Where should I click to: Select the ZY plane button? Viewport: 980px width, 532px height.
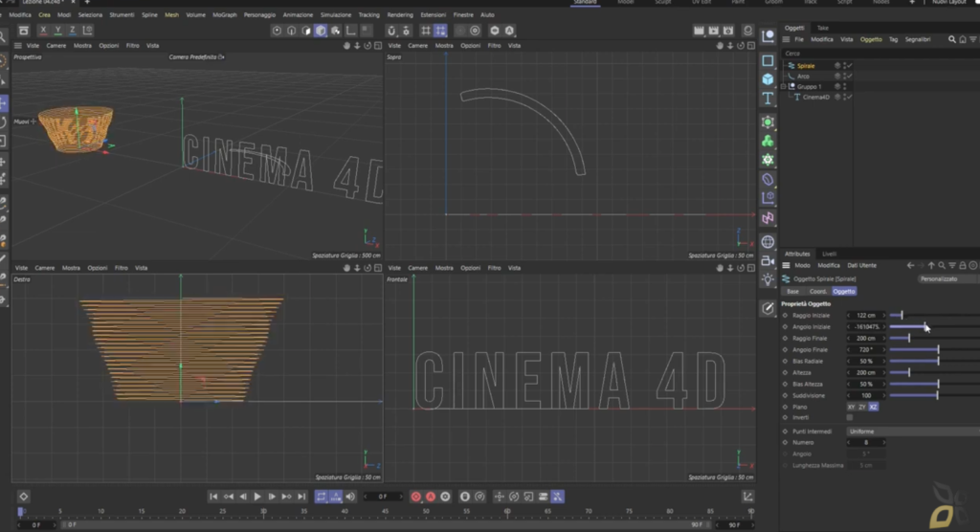click(x=862, y=407)
